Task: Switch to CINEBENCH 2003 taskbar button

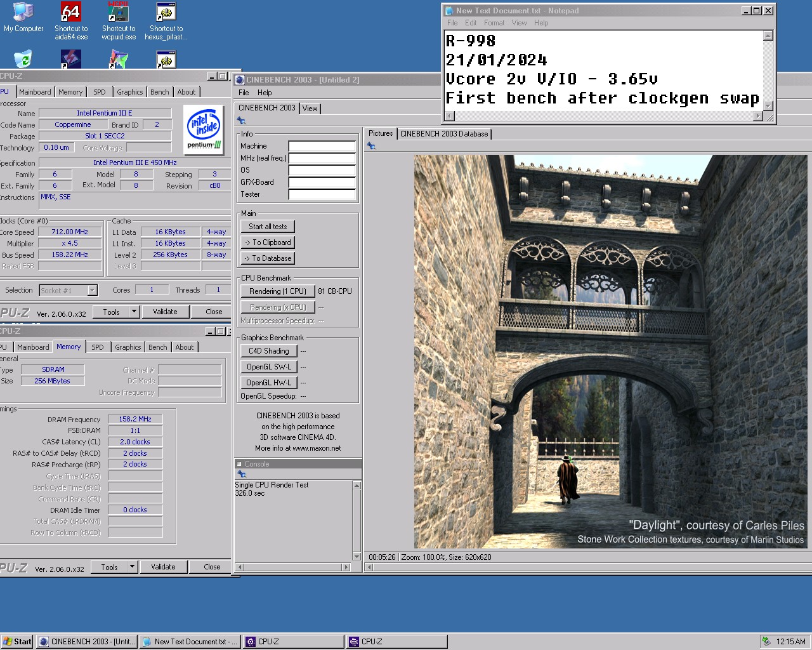Action: [x=87, y=641]
